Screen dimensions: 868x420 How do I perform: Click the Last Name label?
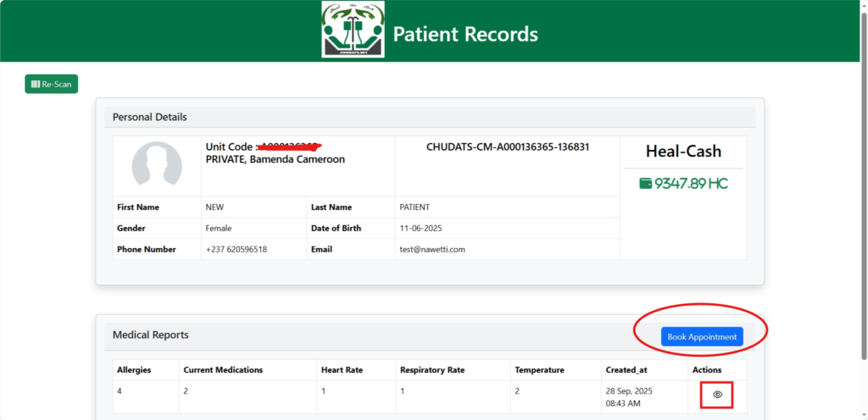[x=331, y=207]
